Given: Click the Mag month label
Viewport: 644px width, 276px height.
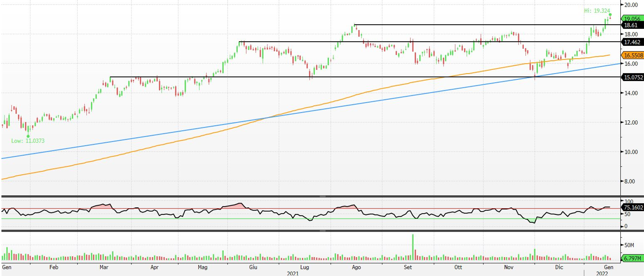Looking at the screenshot, I should pyautogui.click(x=203, y=267).
